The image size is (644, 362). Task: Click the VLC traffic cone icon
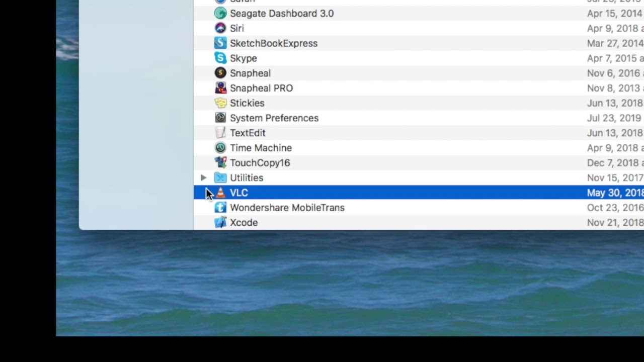click(220, 193)
